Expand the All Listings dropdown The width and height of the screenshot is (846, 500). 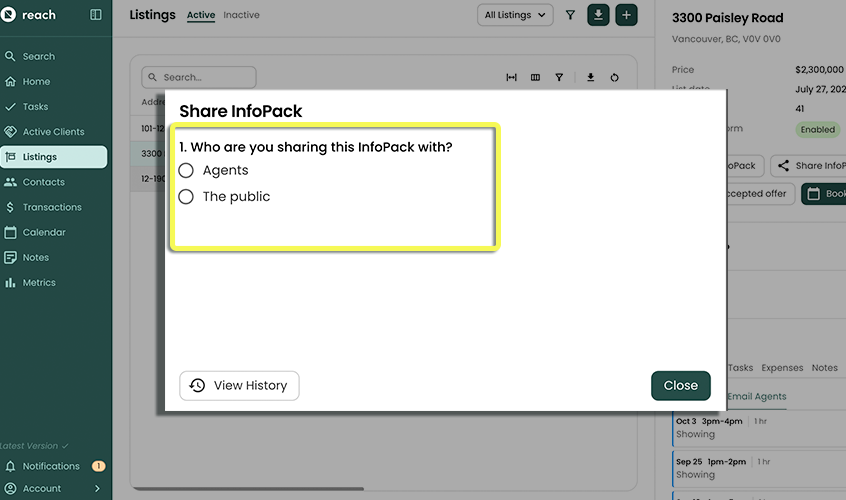coord(515,15)
